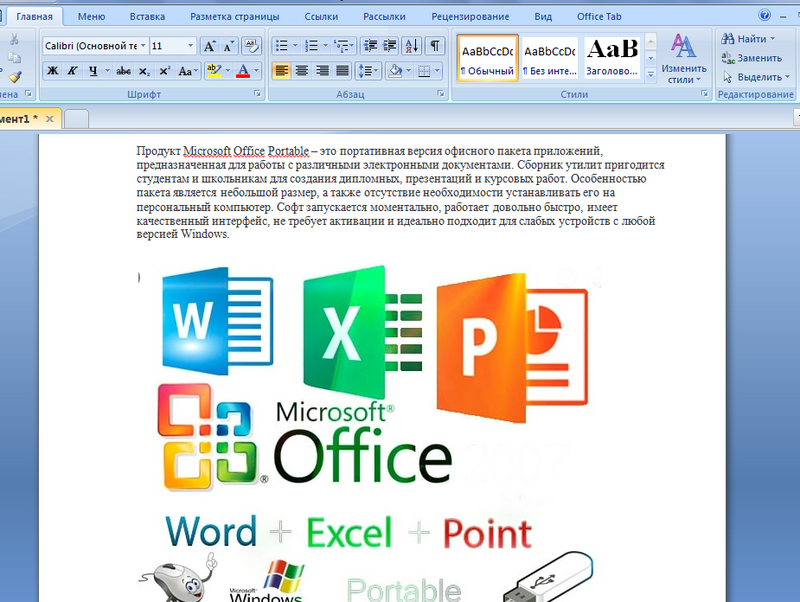Open the Ссылки ribbon tab

[x=321, y=16]
